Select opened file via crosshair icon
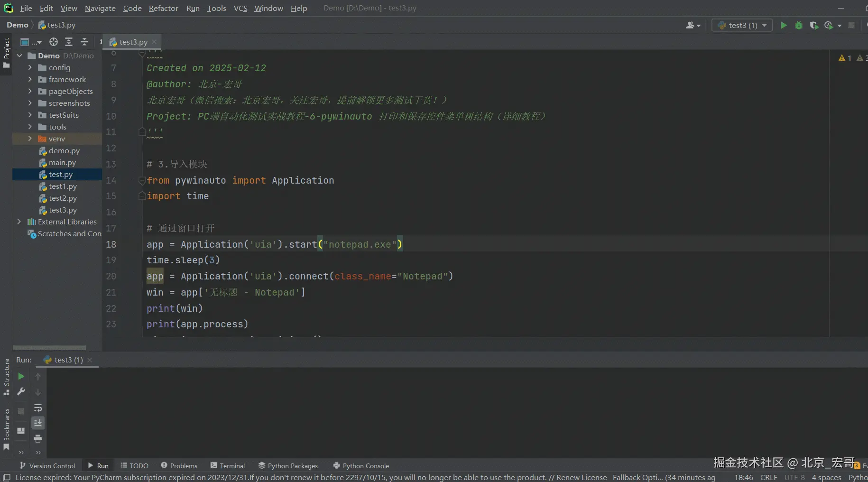Image resolution: width=868 pixels, height=482 pixels. [54, 42]
